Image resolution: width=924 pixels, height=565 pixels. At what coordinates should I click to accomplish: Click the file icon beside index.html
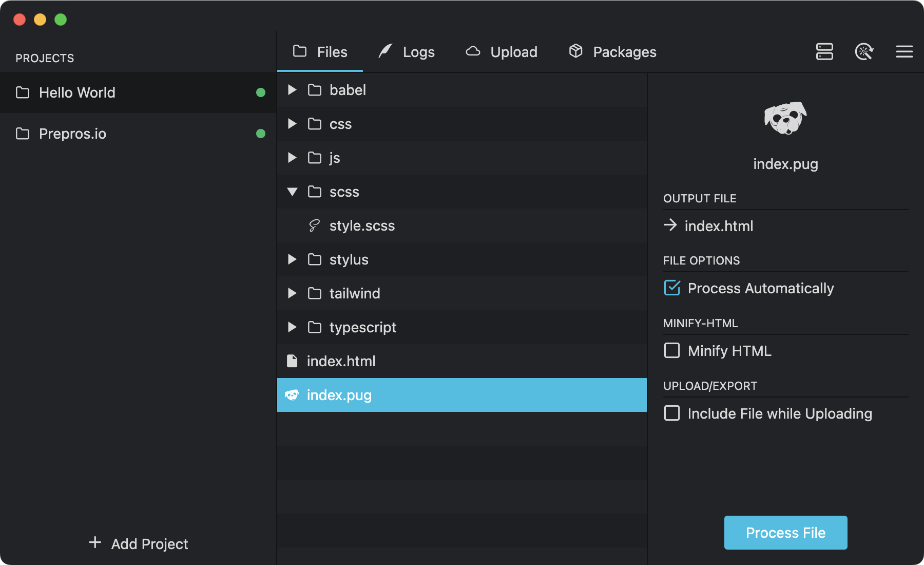click(x=292, y=361)
